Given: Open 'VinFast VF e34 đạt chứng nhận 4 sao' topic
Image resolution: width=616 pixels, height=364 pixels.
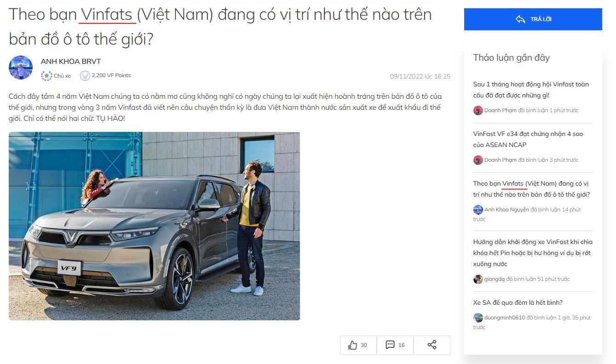Looking at the screenshot, I should pyautogui.click(x=528, y=139).
